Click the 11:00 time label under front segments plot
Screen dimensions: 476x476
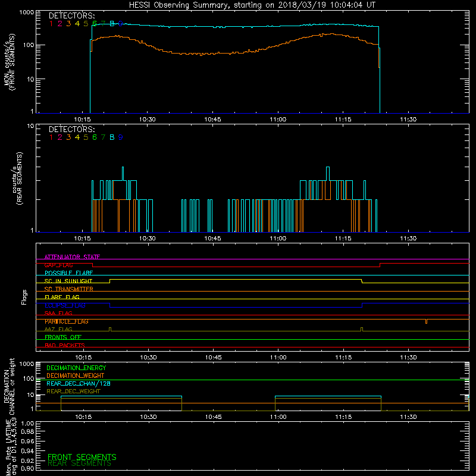278,120
